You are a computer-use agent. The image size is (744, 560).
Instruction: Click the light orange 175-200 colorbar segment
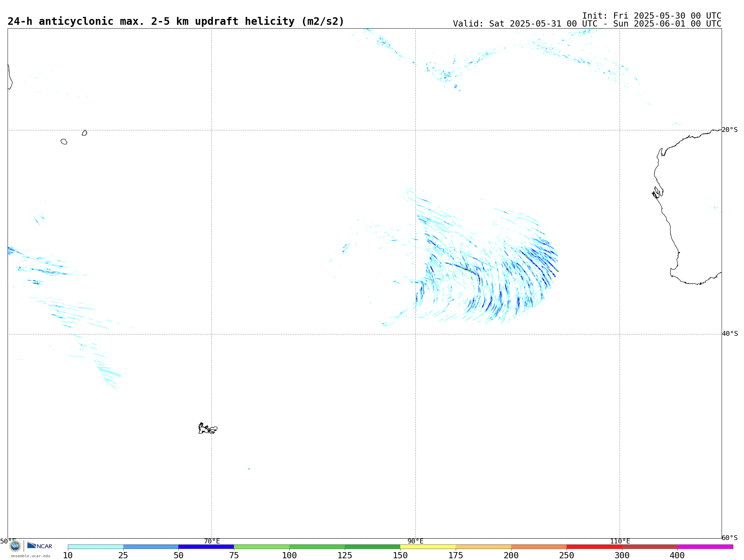click(x=484, y=547)
